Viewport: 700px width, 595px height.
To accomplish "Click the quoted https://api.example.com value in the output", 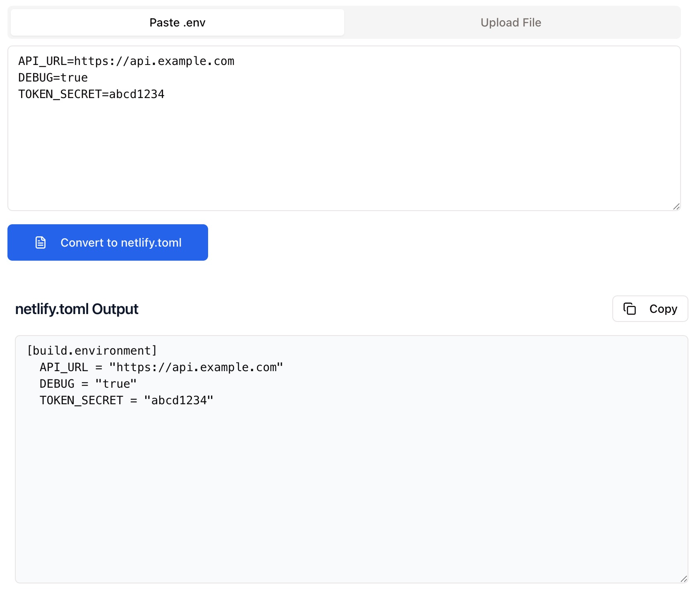I will [196, 367].
